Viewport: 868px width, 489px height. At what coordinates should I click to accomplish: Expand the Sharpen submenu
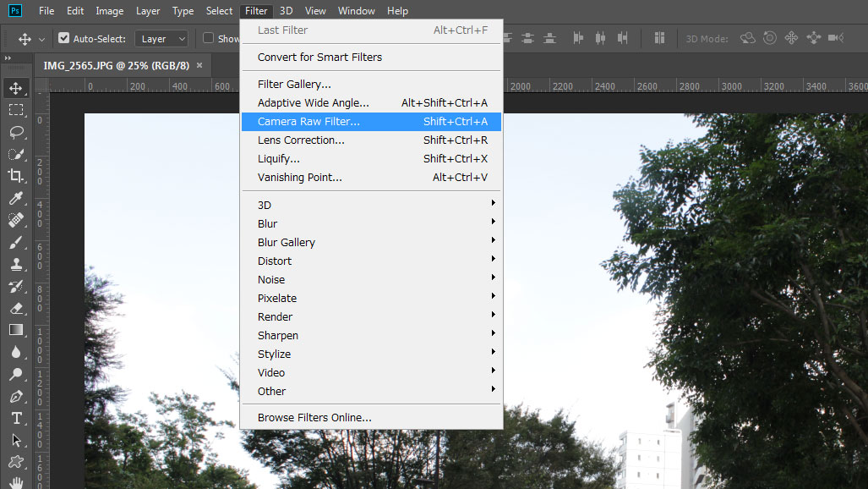point(371,335)
